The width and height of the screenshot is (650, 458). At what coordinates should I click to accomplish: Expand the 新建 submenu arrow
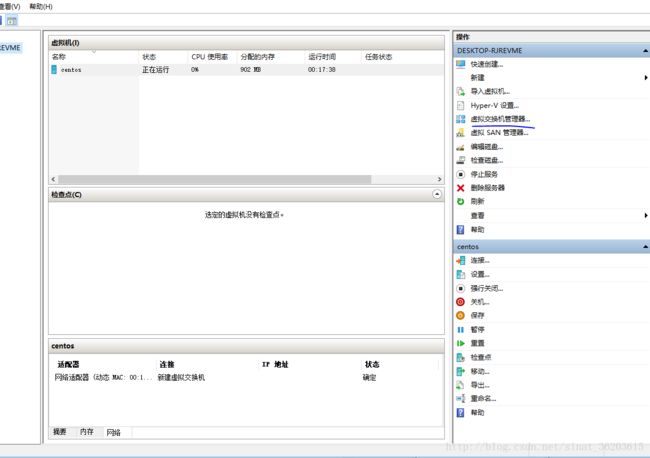click(x=645, y=78)
